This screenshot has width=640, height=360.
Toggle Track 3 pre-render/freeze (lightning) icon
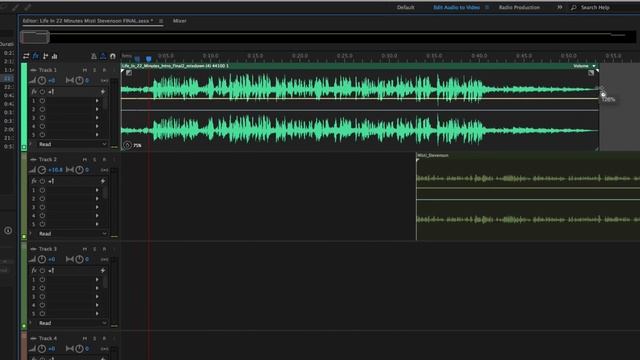click(x=103, y=270)
